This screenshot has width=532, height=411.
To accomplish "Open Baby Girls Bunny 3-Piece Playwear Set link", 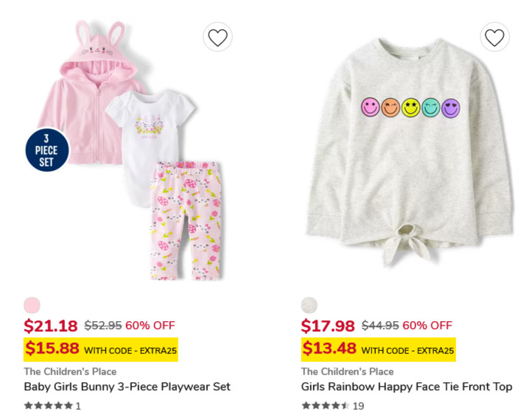I will 127,387.
